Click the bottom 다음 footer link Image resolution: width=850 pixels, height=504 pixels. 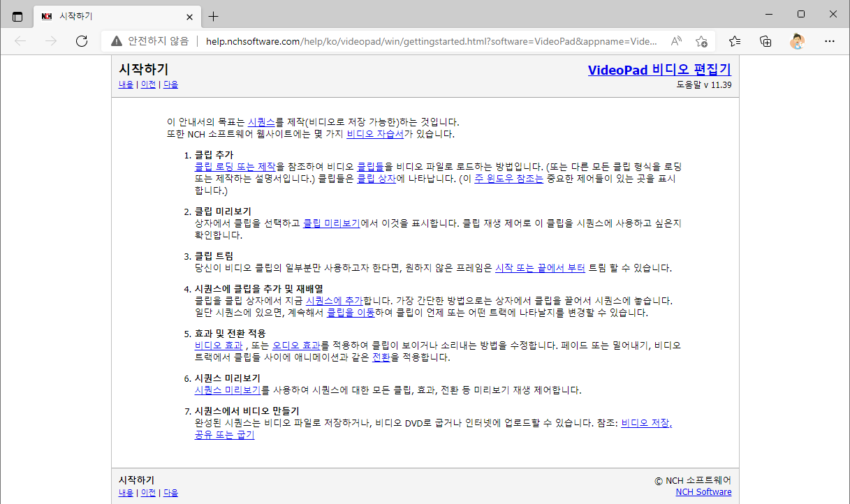(170, 492)
